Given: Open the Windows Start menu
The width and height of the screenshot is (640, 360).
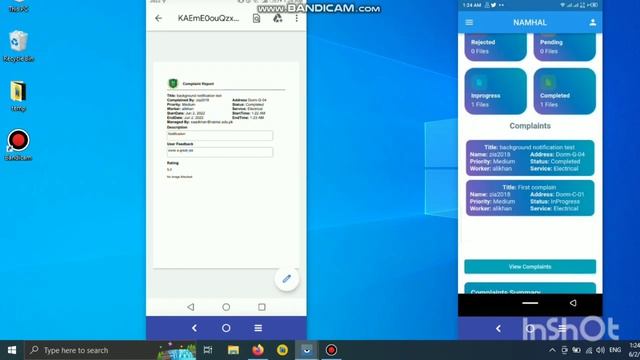Looking at the screenshot, I should (12, 350).
